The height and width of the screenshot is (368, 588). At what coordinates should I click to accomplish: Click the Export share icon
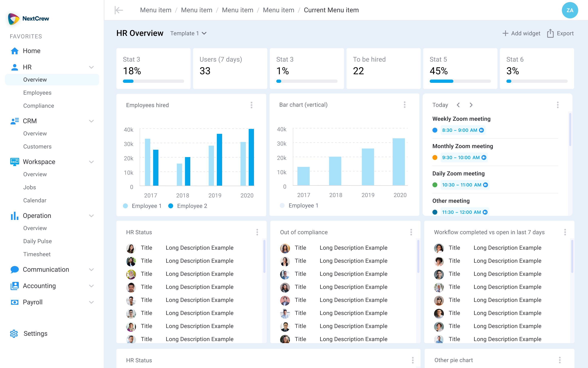pyautogui.click(x=550, y=33)
